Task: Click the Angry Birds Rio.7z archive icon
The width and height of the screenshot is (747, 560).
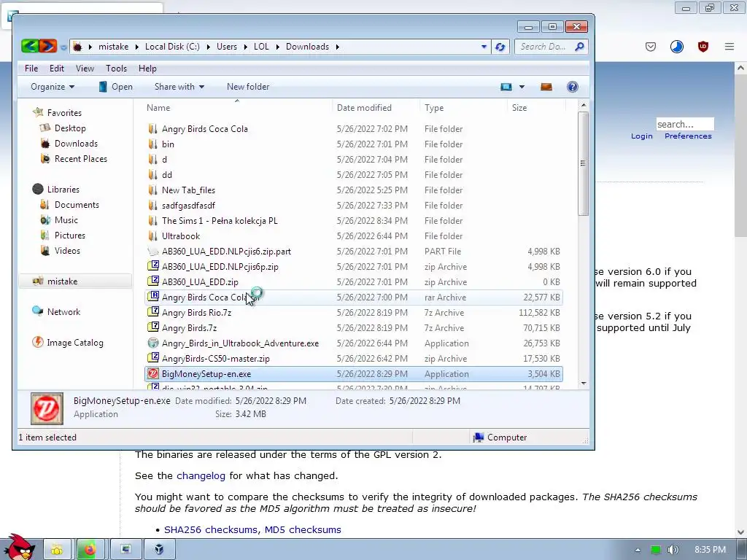Action: pyautogui.click(x=153, y=312)
